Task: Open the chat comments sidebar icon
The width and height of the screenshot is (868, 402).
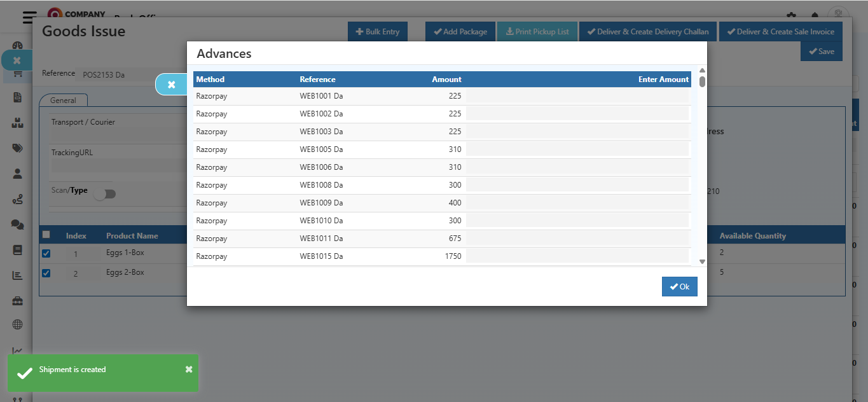Action: coord(18,224)
